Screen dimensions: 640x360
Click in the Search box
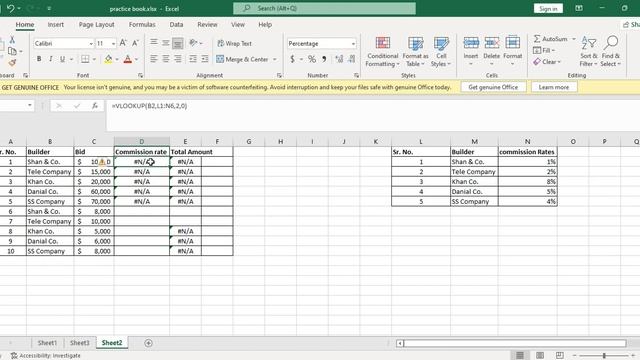[324, 8]
